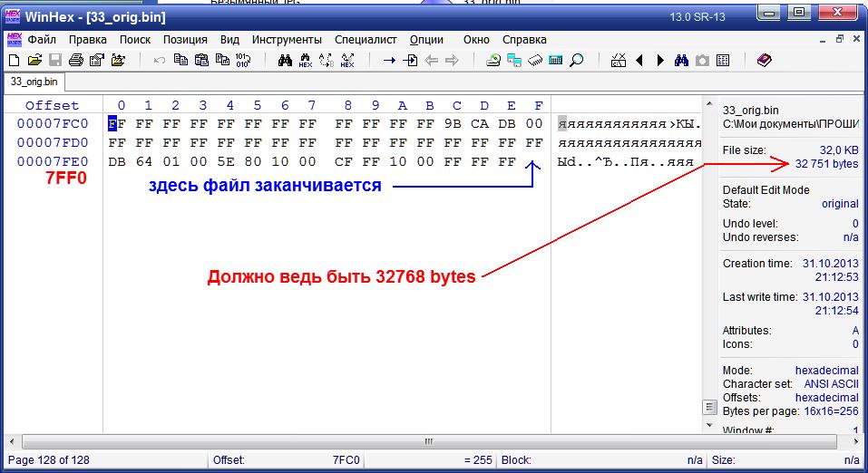Open the Правка menu
Screen dimensions: 868x473
87,40
